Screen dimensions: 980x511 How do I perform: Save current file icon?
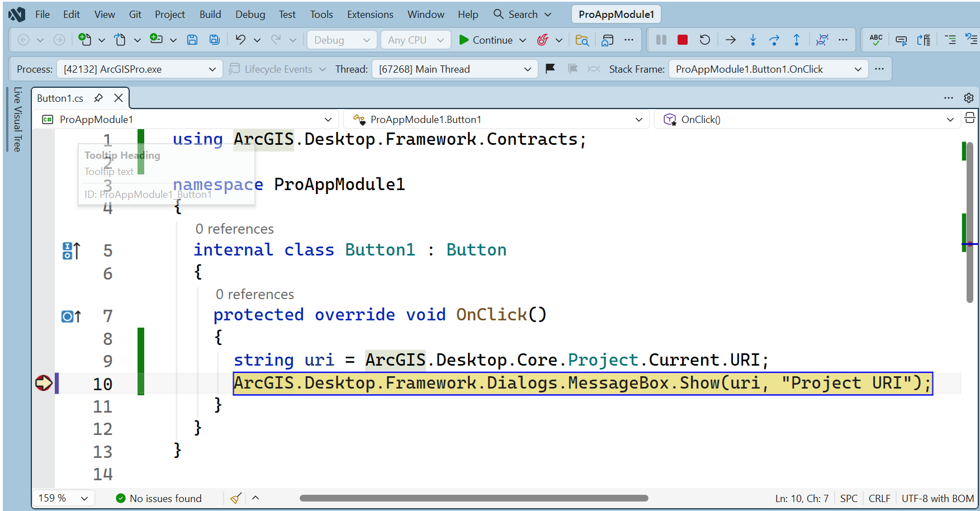[192, 40]
